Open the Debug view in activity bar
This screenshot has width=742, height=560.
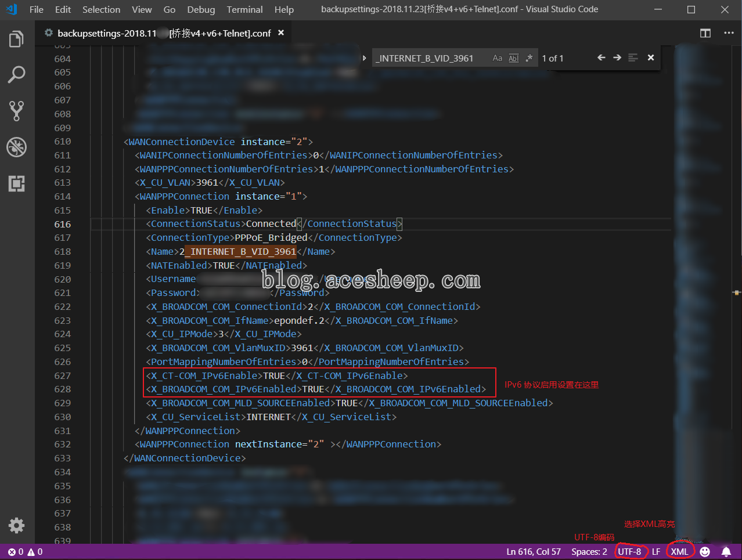pyautogui.click(x=16, y=147)
